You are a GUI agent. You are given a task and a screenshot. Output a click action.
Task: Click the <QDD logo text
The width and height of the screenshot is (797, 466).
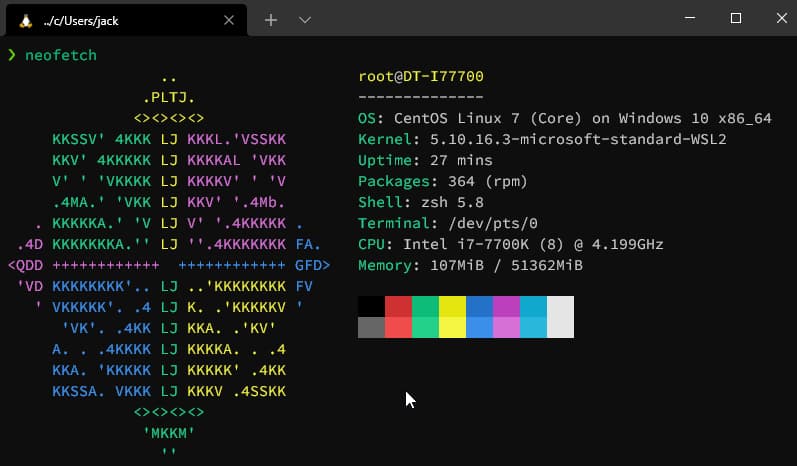tap(25, 265)
